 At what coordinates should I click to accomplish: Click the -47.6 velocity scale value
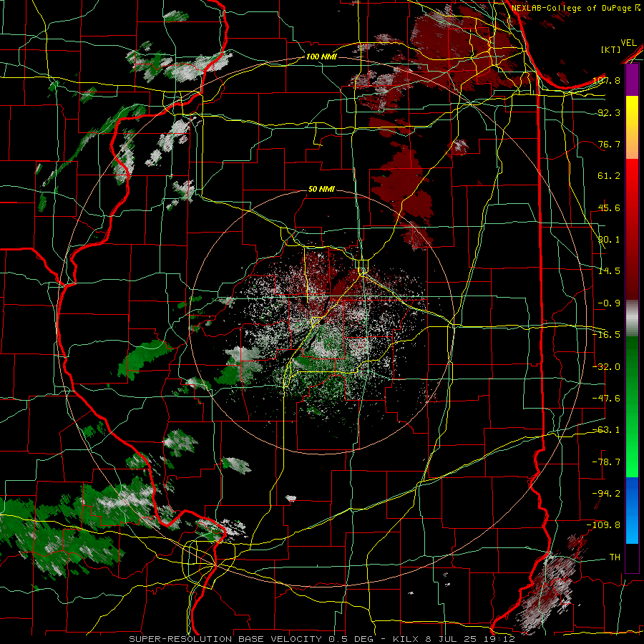coord(606,399)
